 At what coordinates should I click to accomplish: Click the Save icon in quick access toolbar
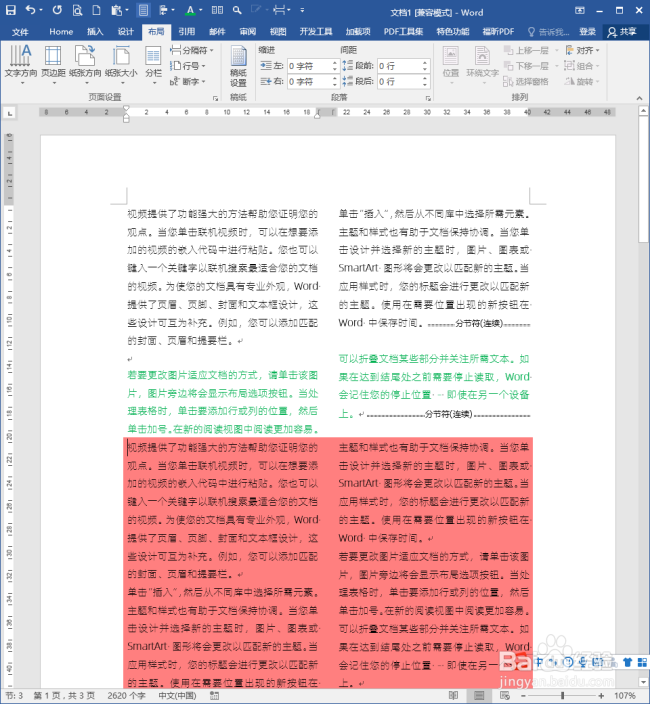10,10
